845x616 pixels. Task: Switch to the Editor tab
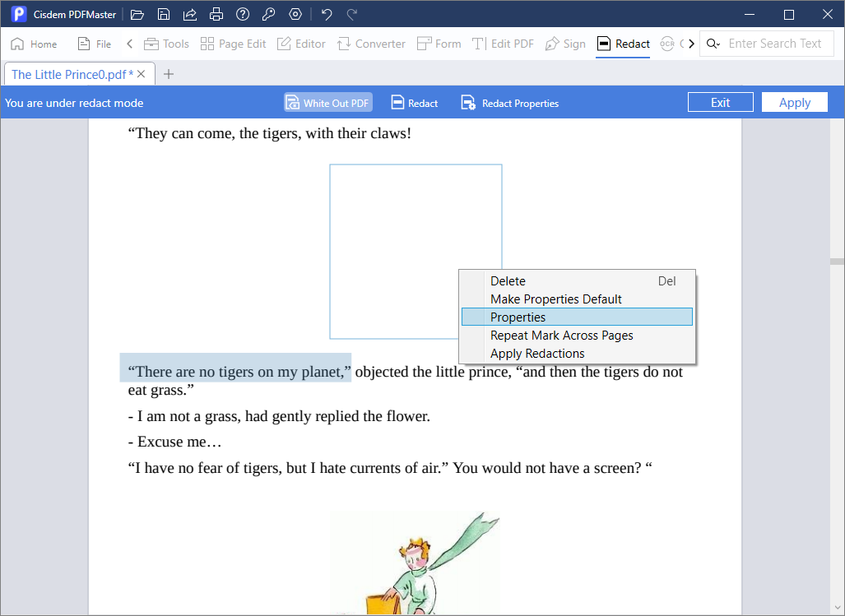[x=301, y=44]
